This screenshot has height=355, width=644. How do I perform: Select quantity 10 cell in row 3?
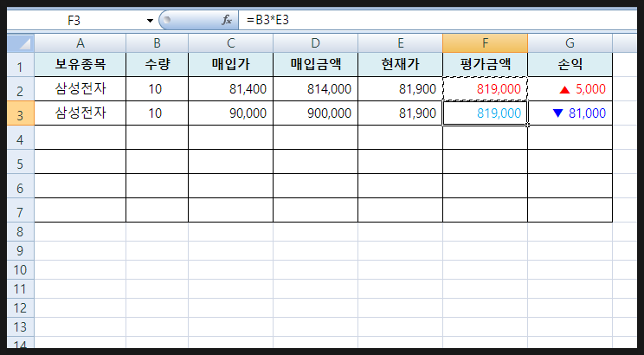pos(157,113)
